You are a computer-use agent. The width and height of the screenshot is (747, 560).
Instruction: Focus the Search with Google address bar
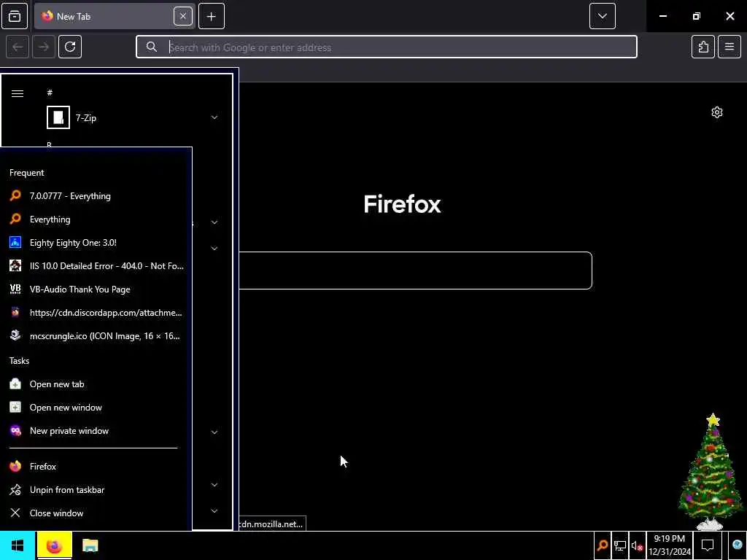point(387,47)
